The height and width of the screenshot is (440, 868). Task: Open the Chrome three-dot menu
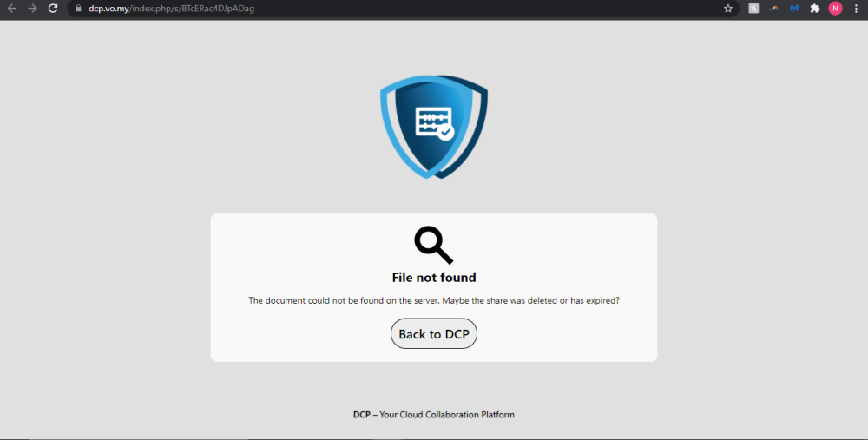[856, 9]
